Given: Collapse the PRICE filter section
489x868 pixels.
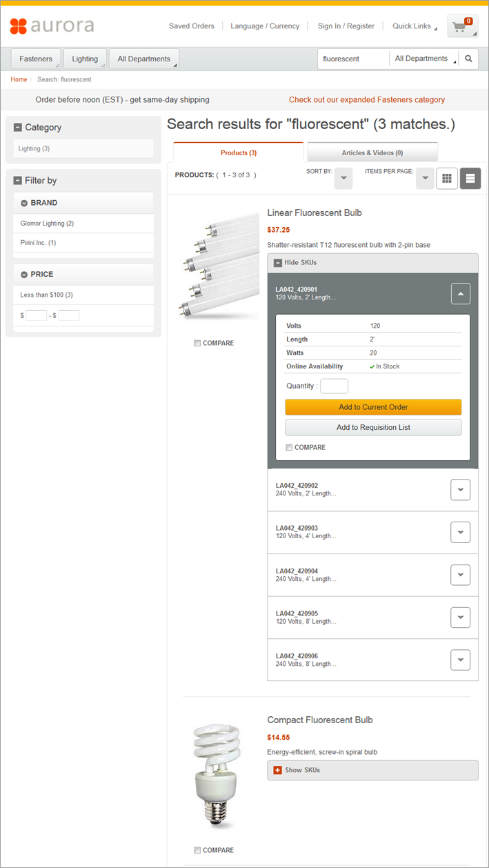Looking at the screenshot, I should coord(24,275).
